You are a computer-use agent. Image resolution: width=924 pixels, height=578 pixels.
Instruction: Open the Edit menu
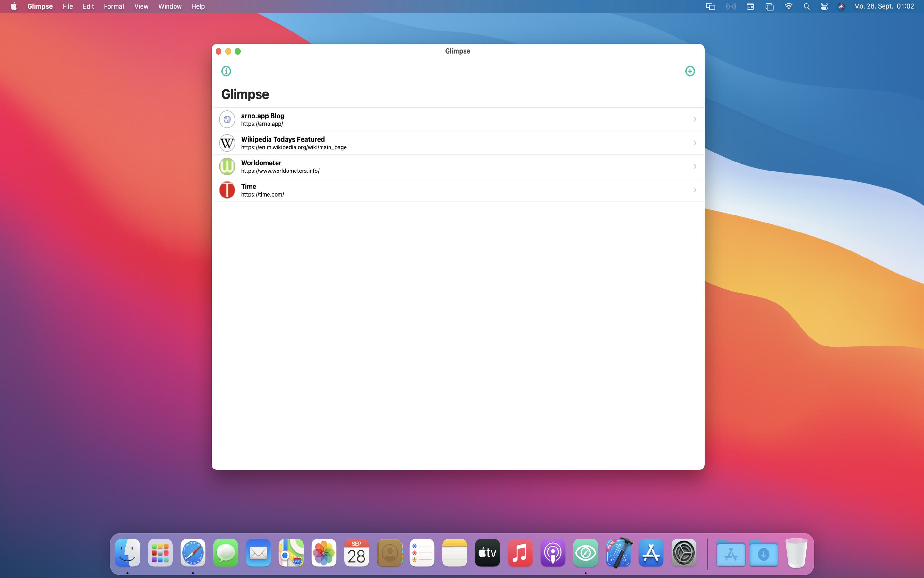(x=88, y=6)
